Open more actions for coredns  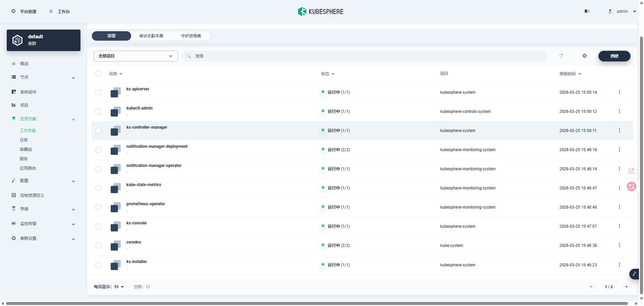click(x=620, y=245)
